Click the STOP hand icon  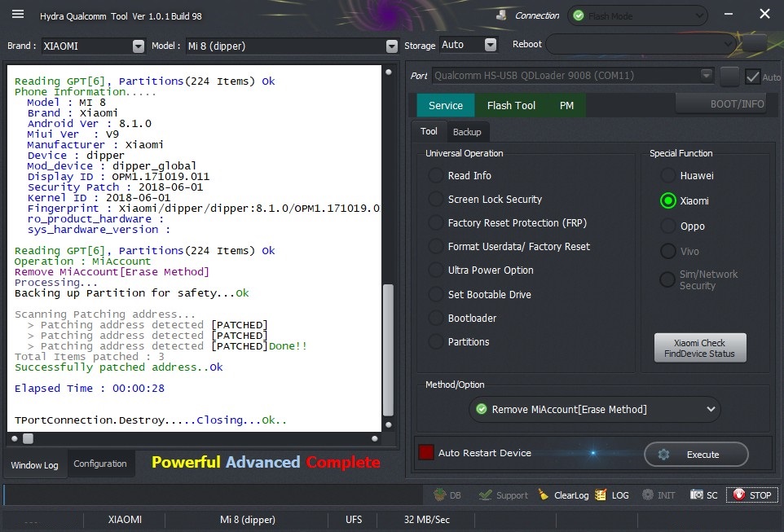[739, 495]
